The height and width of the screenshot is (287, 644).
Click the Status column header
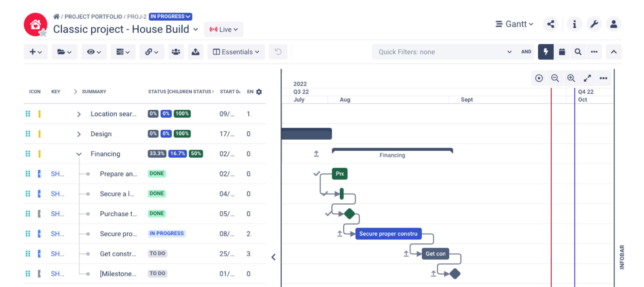coord(181,92)
